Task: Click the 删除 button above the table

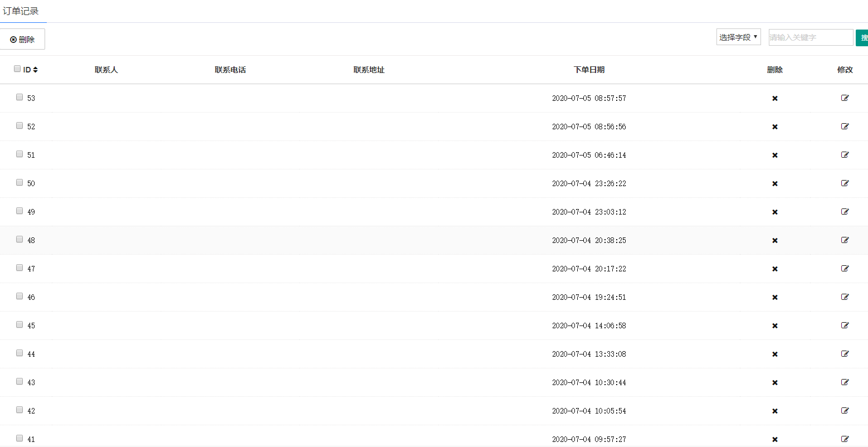Action: tap(22, 40)
